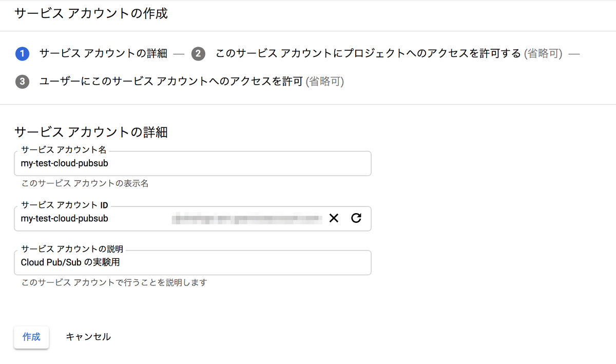Image resolution: width=616 pixels, height=364 pixels.
Task: Click the regenerate ID refresh icon
Action: (x=357, y=218)
